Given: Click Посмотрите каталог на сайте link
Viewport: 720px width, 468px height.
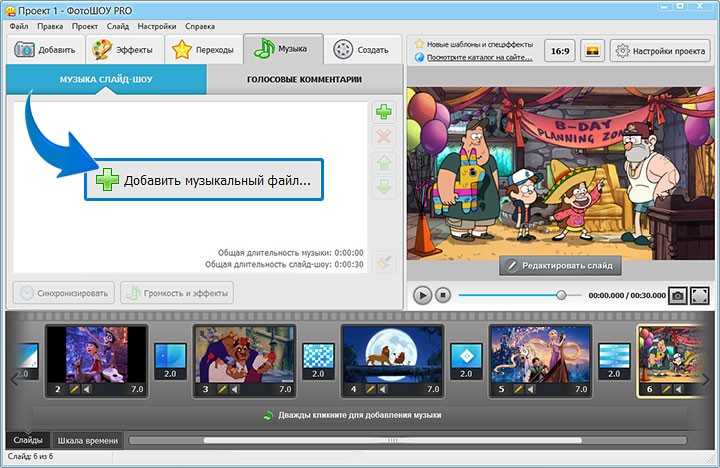Looking at the screenshot, I should [480, 58].
